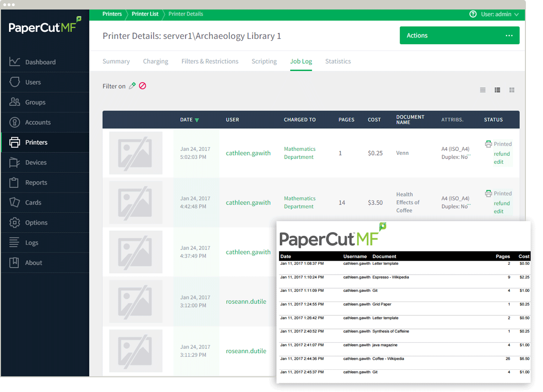Sort by STATUS column header
This screenshot has width=543, height=392.
[x=493, y=120]
